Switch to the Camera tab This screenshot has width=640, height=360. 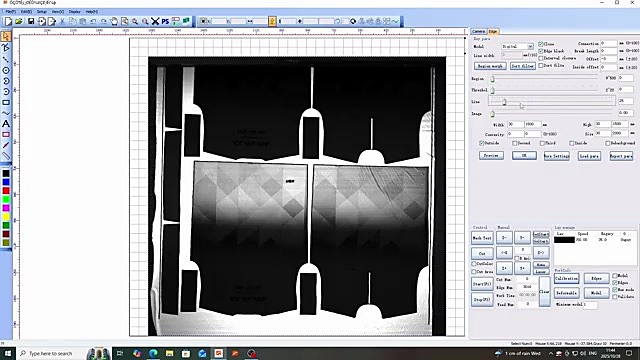coord(479,31)
